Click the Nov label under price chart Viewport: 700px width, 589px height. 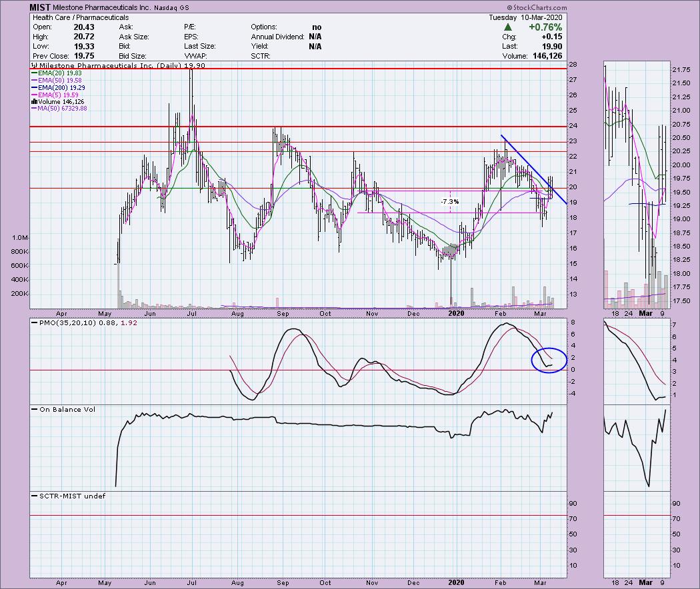pyautogui.click(x=372, y=313)
